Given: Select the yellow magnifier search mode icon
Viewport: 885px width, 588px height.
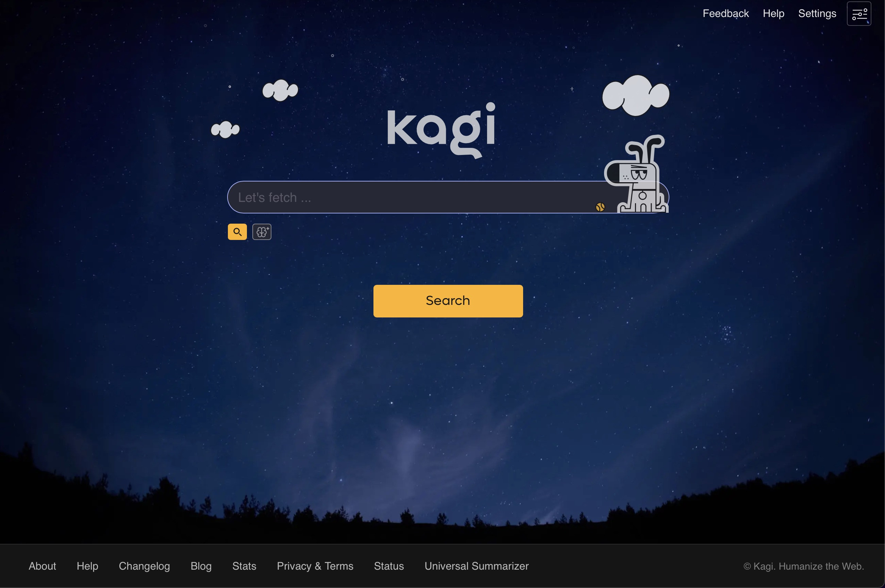Looking at the screenshot, I should pos(237,232).
